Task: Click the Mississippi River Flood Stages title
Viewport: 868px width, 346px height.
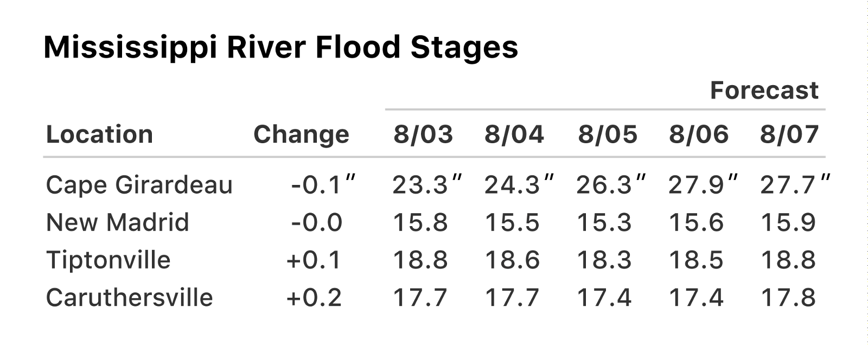Action: pyautogui.click(x=280, y=47)
